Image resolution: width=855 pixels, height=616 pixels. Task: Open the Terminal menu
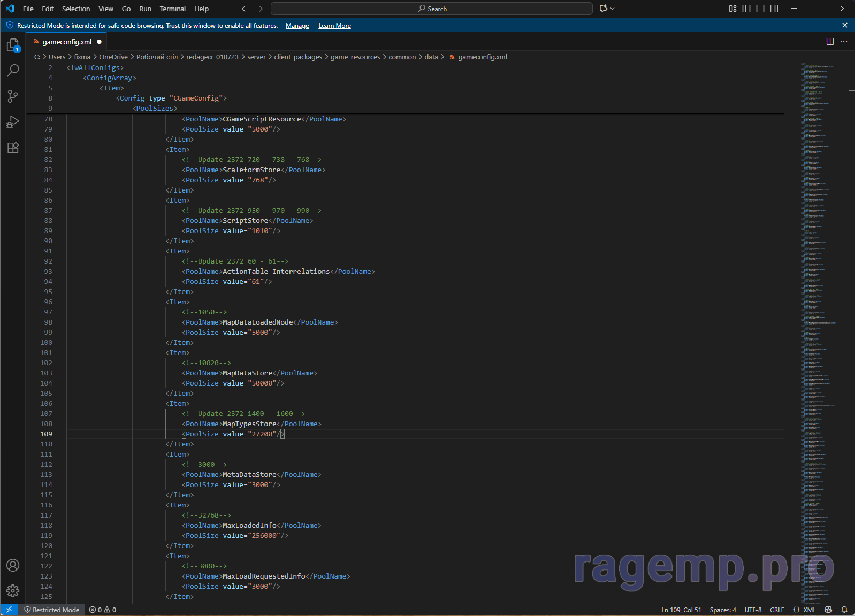point(172,9)
